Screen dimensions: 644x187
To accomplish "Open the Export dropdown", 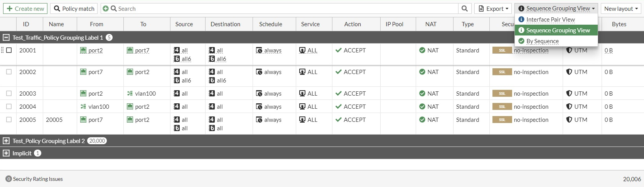I will (x=494, y=8).
